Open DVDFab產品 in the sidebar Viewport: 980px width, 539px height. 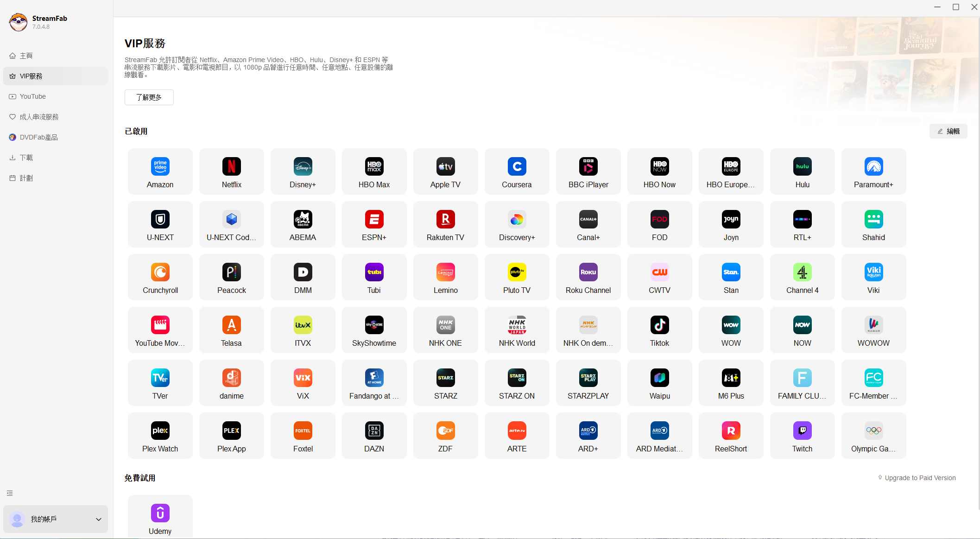tap(56, 137)
